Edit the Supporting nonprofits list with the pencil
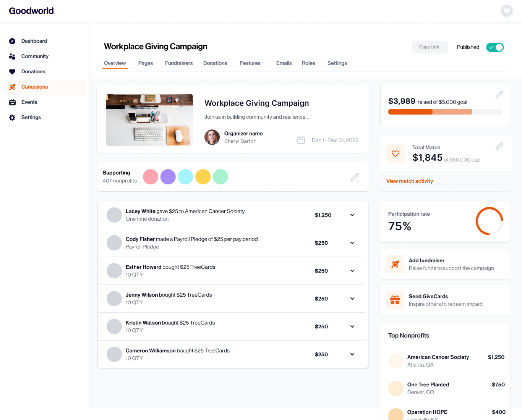The height and width of the screenshot is (420, 522). (x=355, y=177)
